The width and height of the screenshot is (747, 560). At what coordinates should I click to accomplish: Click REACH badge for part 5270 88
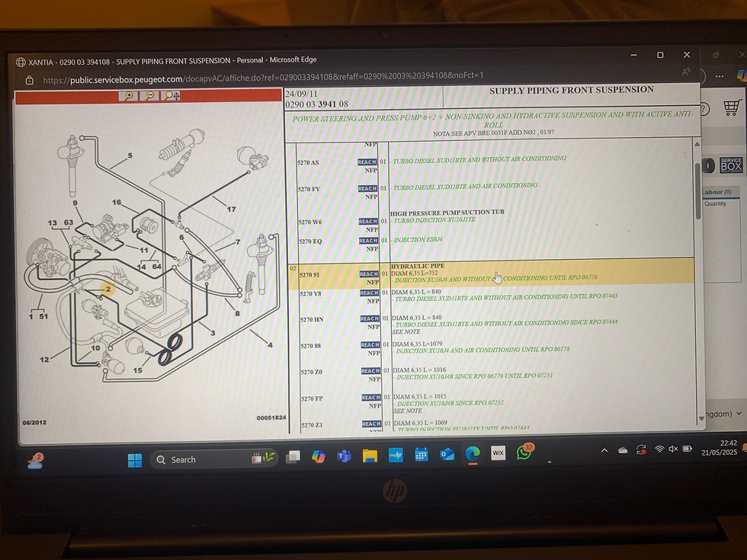click(370, 344)
